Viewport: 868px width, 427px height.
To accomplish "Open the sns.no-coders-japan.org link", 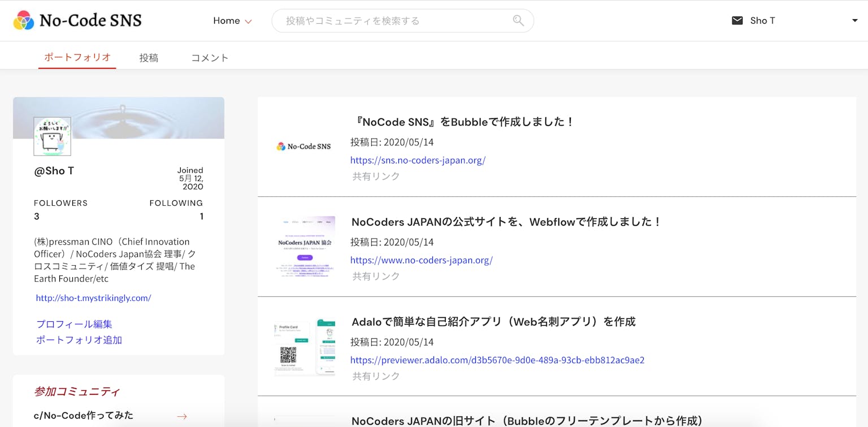I will coord(418,160).
